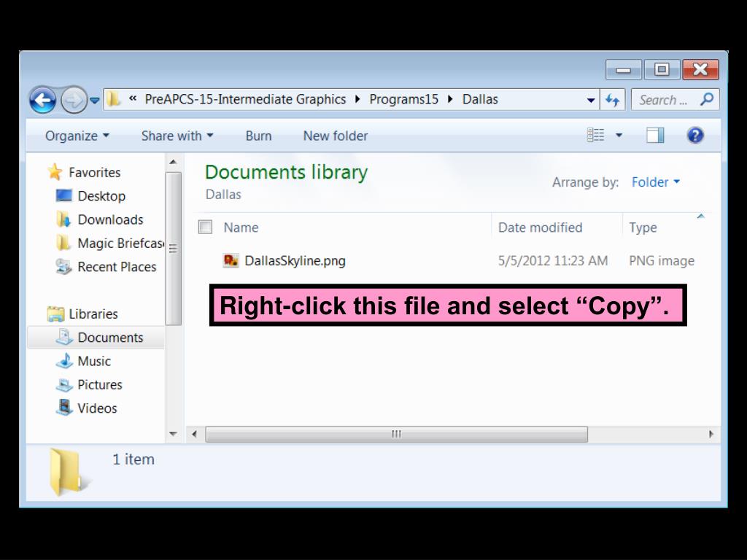The height and width of the screenshot is (560, 747).
Task: Collapse the library header with small arrow
Action: click(701, 217)
